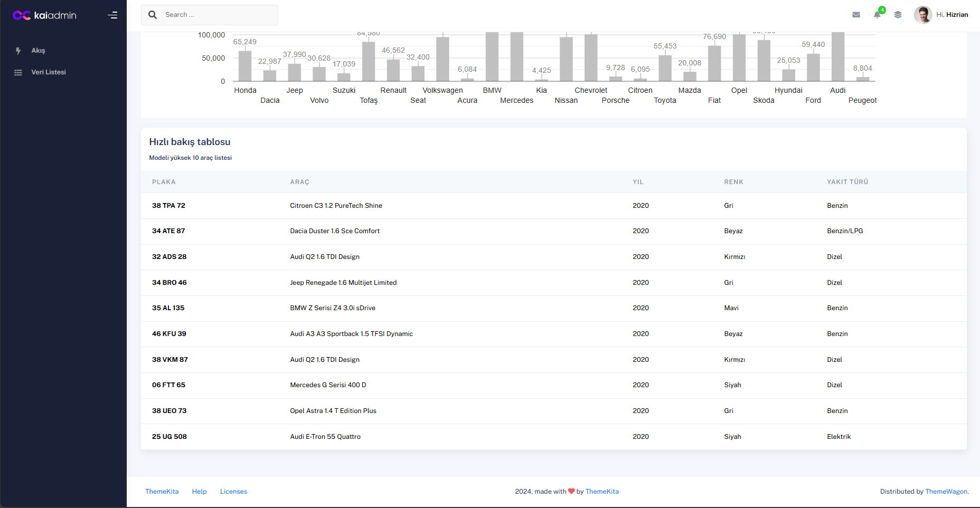The width and height of the screenshot is (980, 508).
Task: Toggle the sidebar collapse hamburger icon
Action: (112, 15)
